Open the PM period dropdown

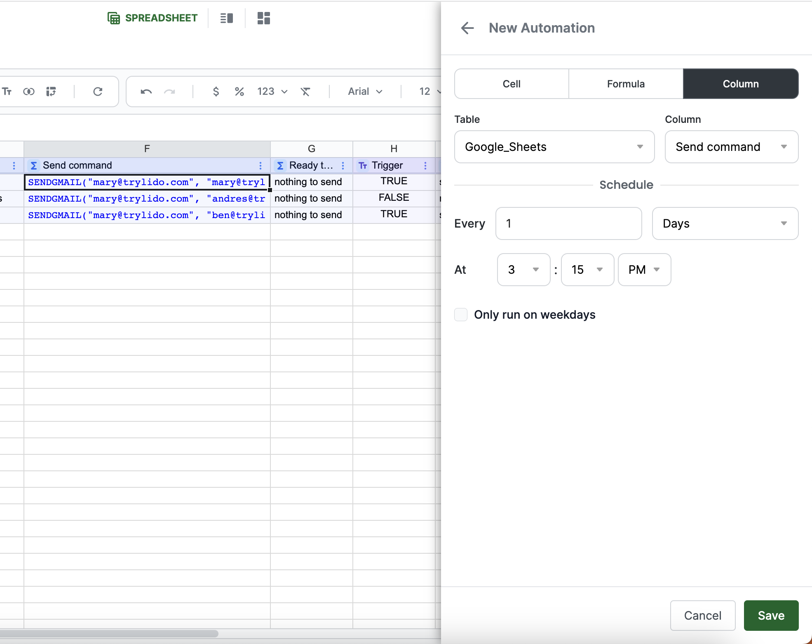click(x=644, y=270)
